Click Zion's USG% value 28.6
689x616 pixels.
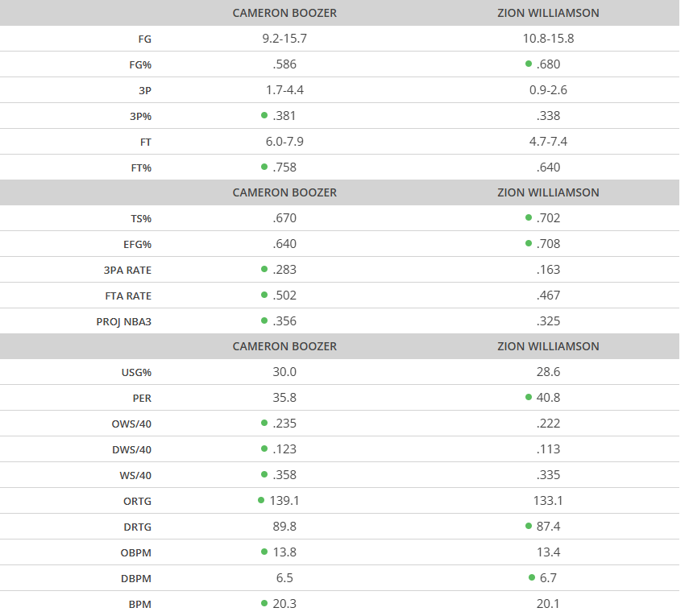pos(548,372)
